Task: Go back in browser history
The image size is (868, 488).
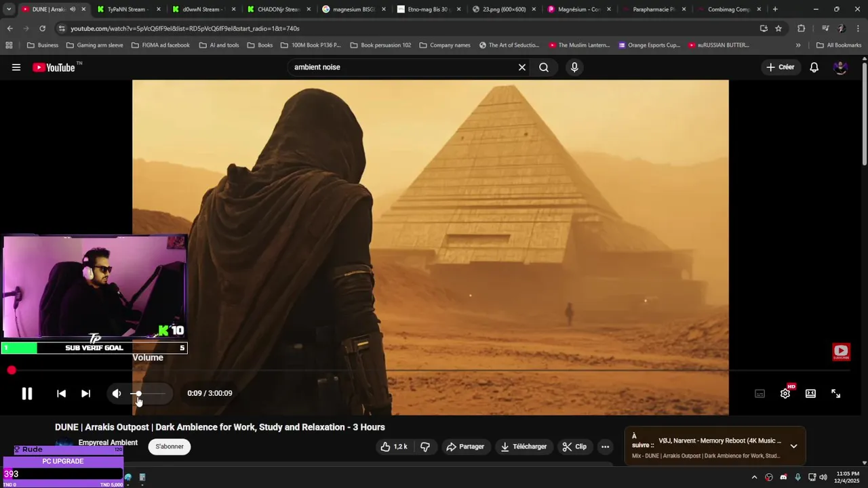Action: tap(9, 28)
